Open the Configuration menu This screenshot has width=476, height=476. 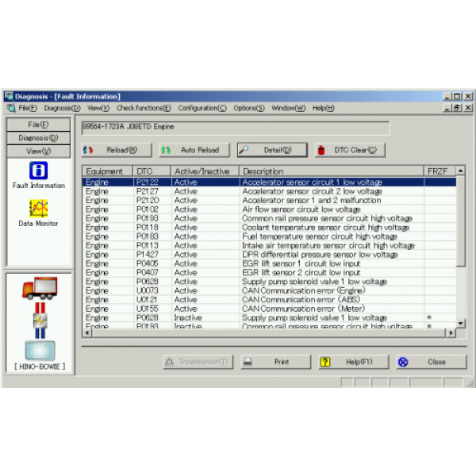[x=202, y=108]
